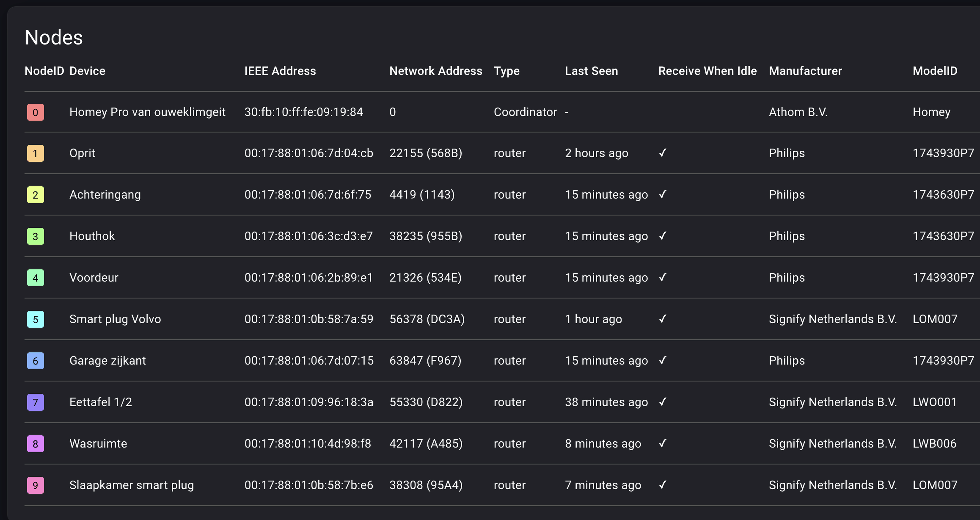Click Oprit's Receive When Idle checkmark
Image resolution: width=980 pixels, height=520 pixels.
(662, 153)
